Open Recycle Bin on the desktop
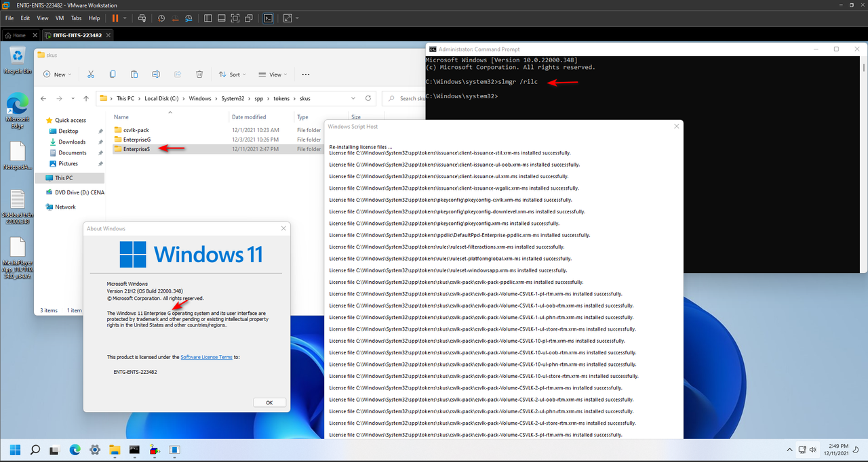 pos(18,60)
